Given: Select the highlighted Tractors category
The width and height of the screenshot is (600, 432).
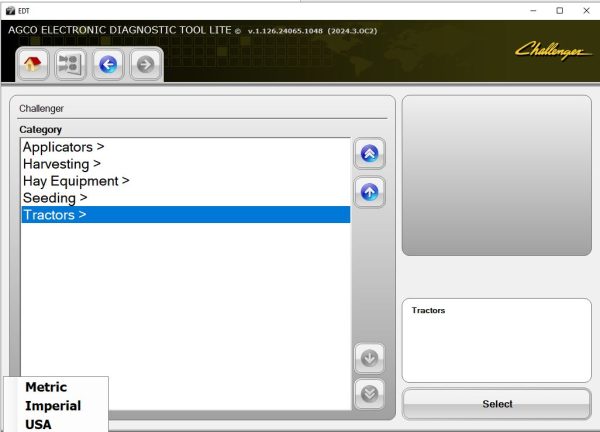Looking at the screenshot, I should pyautogui.click(x=186, y=215).
